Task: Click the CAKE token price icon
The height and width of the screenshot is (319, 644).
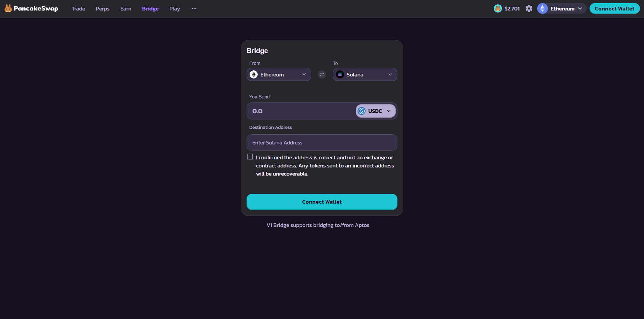Action: click(498, 8)
